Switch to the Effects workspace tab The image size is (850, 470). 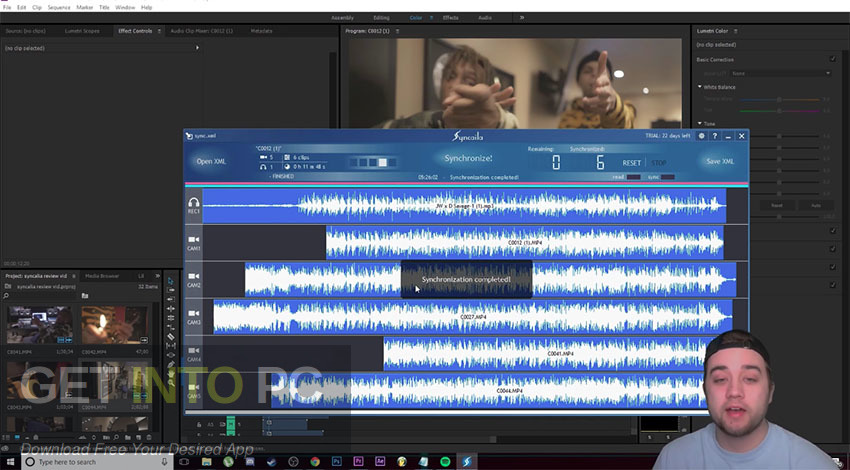click(x=450, y=18)
